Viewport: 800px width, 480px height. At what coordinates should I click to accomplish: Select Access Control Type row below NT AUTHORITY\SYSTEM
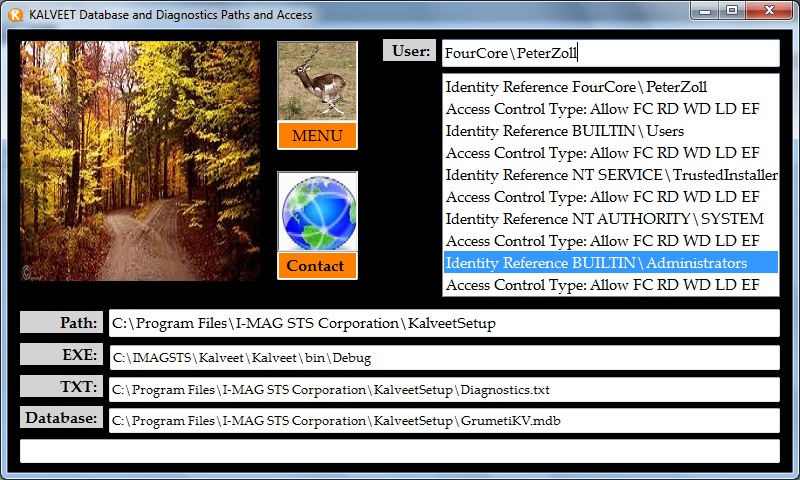[x=610, y=240]
